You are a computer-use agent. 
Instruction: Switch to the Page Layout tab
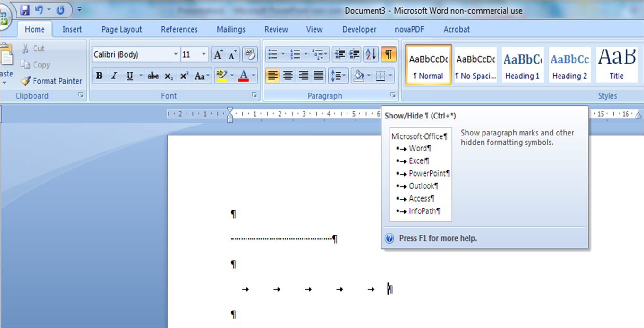tap(121, 29)
